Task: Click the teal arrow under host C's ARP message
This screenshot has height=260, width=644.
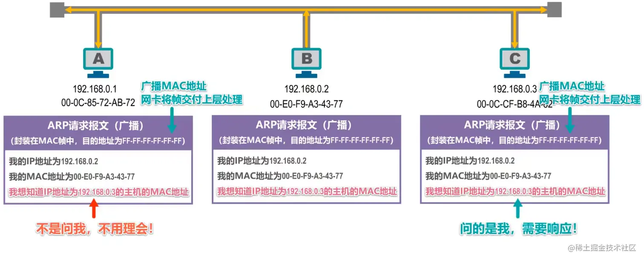Action: coord(517,211)
